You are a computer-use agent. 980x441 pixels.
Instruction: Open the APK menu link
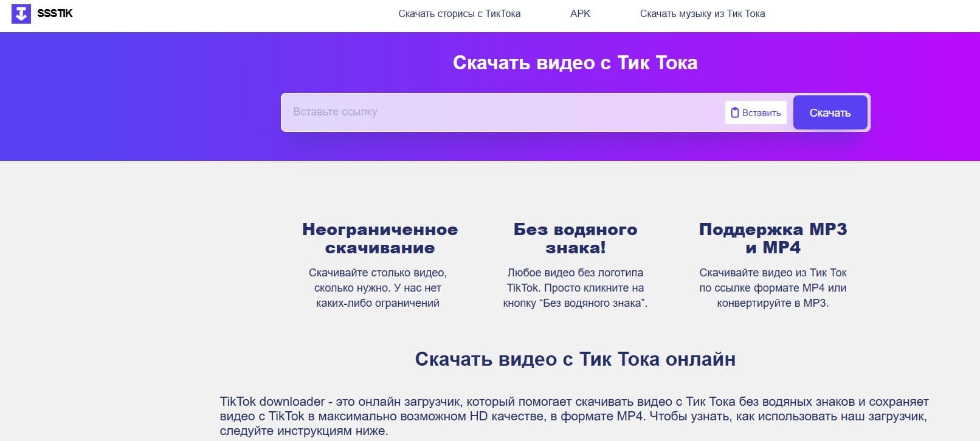[580, 13]
